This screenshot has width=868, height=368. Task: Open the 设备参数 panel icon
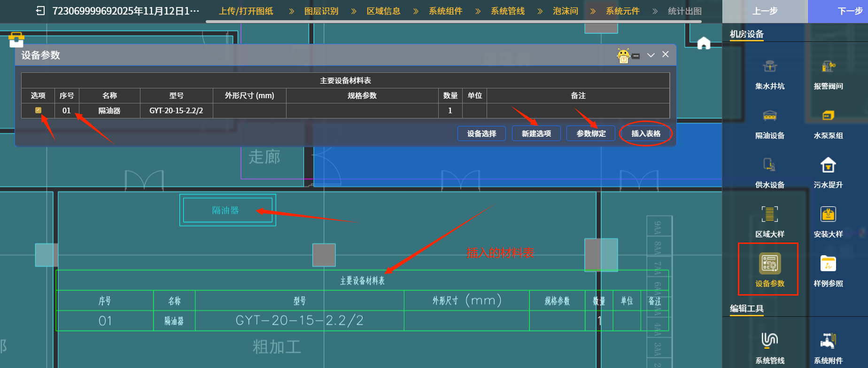tap(769, 264)
